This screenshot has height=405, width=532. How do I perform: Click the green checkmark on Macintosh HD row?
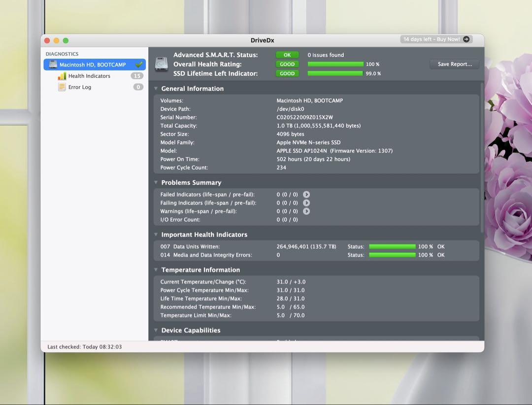(139, 64)
